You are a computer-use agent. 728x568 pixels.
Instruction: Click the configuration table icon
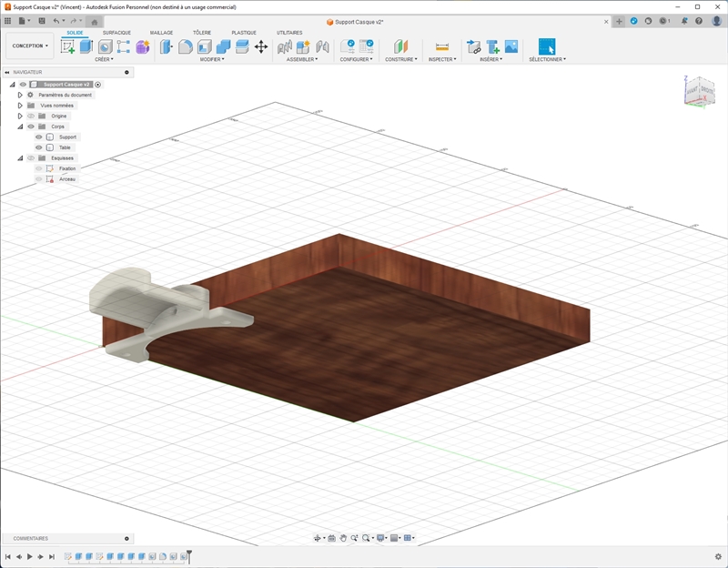367,46
